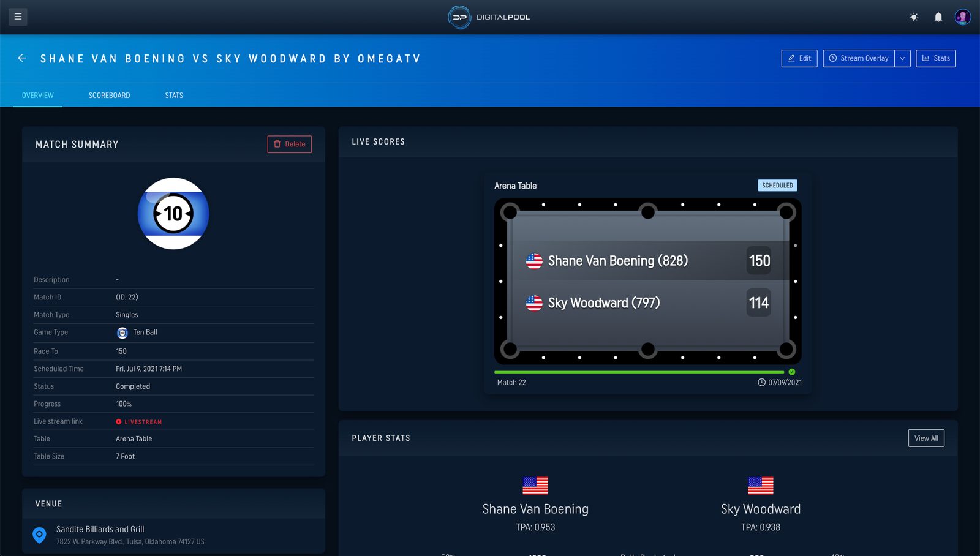Open the Stream Overlay
The image size is (980, 556).
pos(859,58)
